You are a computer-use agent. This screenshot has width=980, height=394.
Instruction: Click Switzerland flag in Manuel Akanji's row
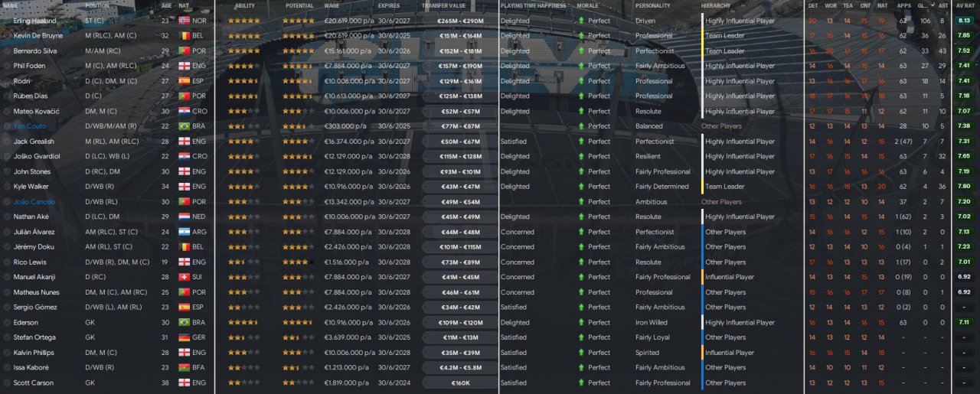pyautogui.click(x=184, y=277)
